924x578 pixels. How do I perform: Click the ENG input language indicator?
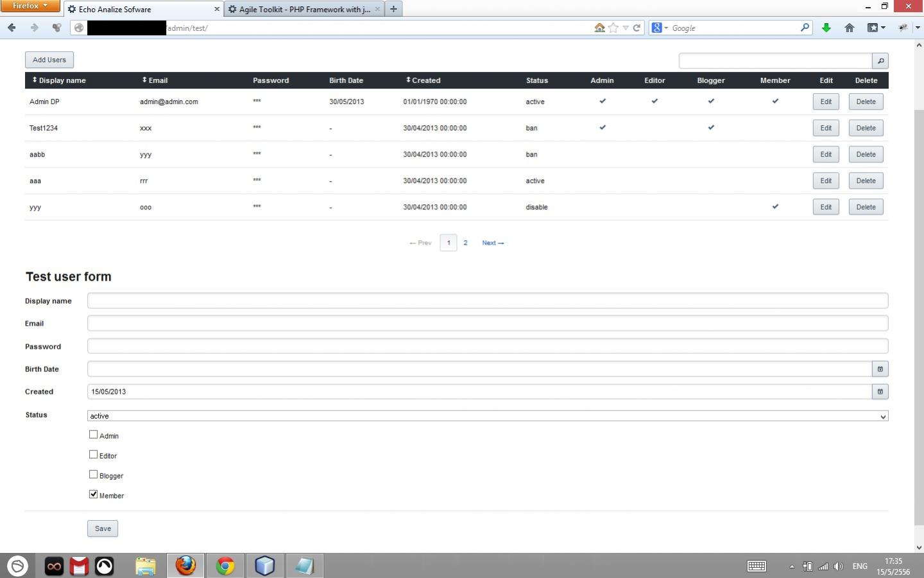click(x=860, y=566)
